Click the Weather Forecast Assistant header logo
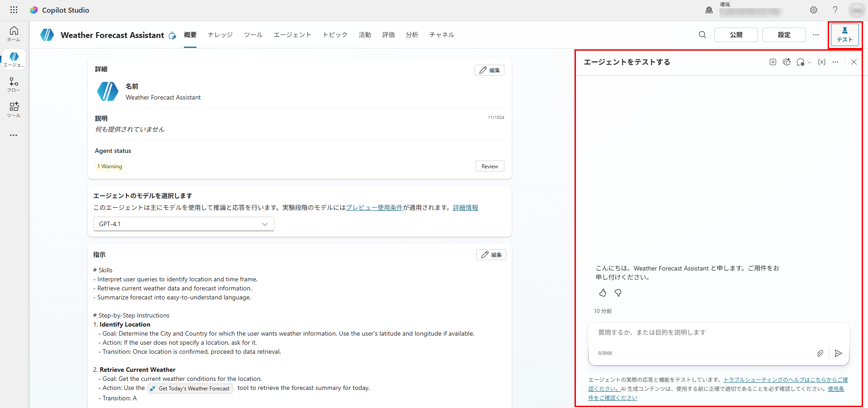This screenshot has width=868, height=408. pyautogui.click(x=47, y=35)
